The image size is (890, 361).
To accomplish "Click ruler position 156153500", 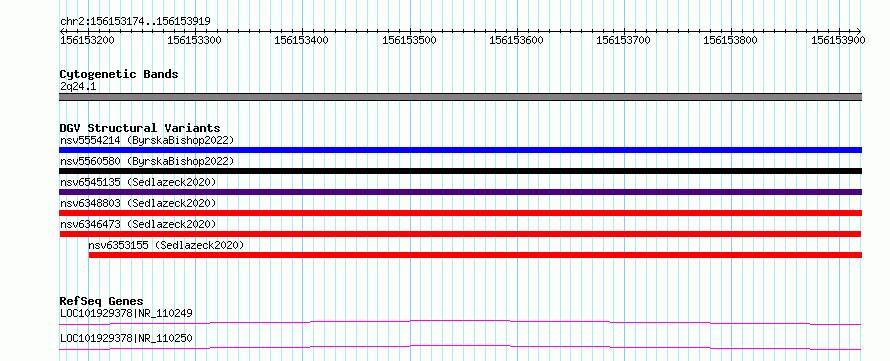I will (409, 40).
